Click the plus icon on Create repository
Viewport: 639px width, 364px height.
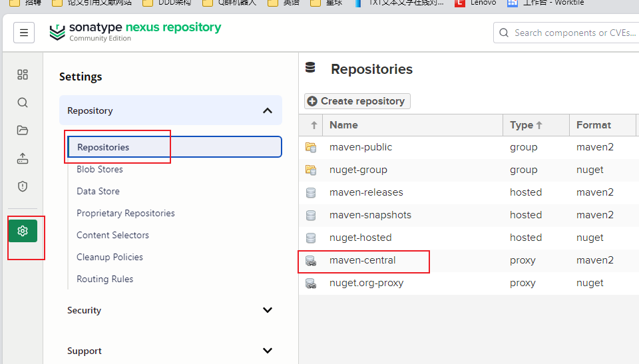pos(312,101)
